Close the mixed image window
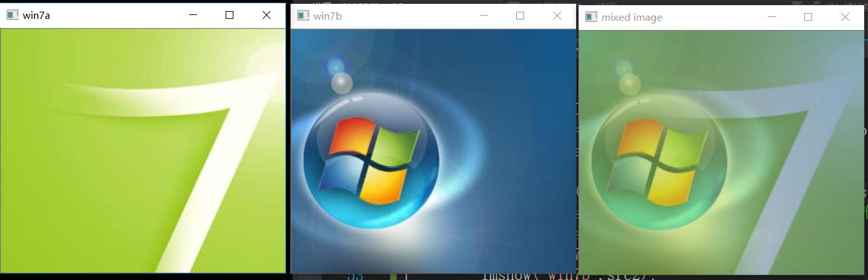Screen dimensions: 868x280 [x=845, y=17]
